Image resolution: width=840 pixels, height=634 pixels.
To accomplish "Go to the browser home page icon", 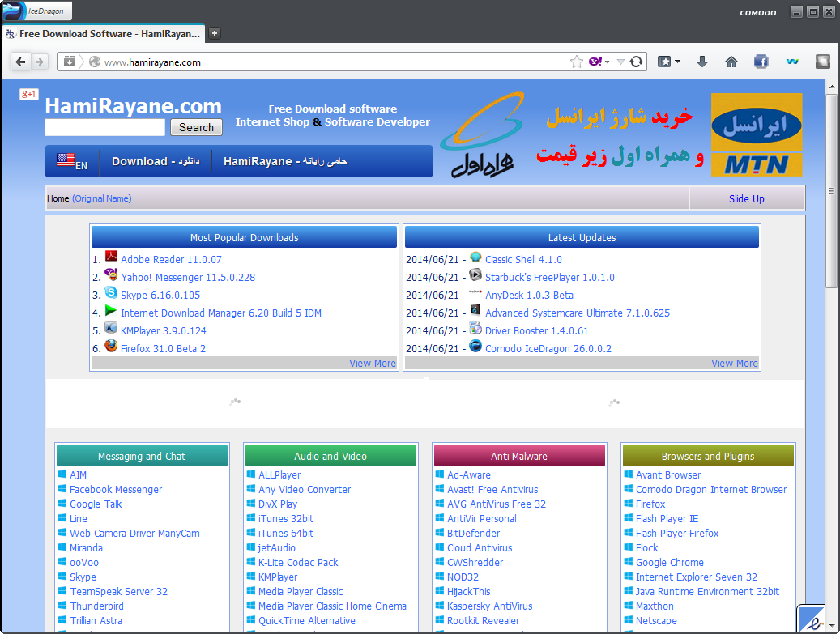I will click(x=731, y=62).
